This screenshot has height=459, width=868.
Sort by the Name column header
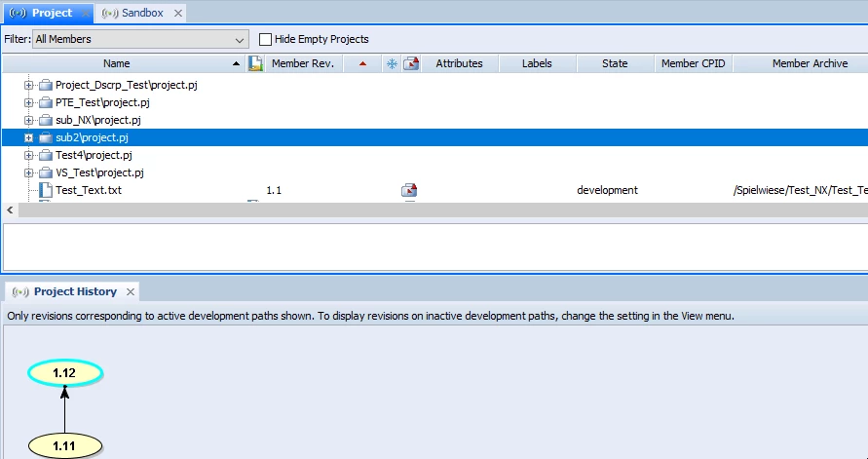124,63
